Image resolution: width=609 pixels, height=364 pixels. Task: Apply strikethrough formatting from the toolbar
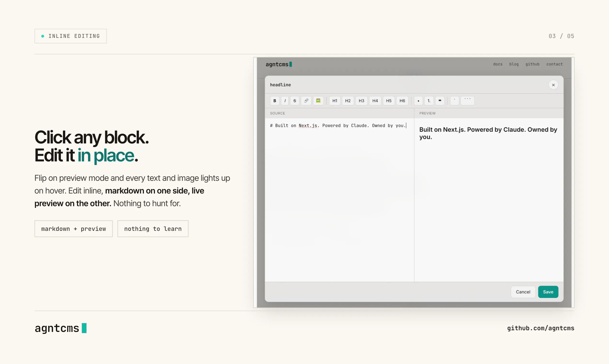click(295, 101)
